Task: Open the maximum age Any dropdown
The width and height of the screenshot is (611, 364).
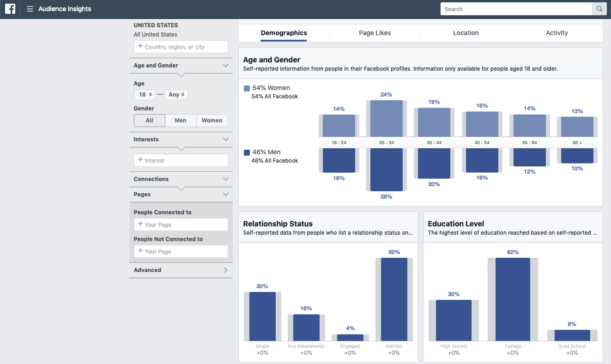Action: (x=176, y=95)
